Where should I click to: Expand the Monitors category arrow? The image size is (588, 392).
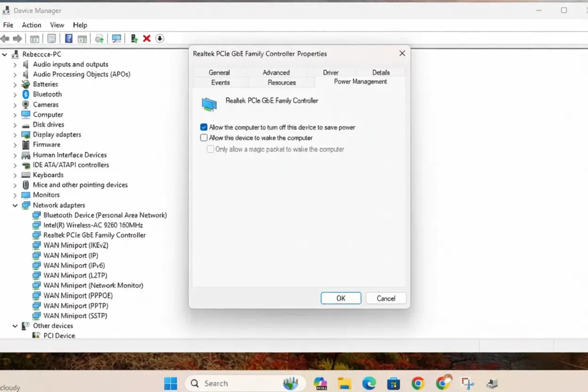point(15,195)
